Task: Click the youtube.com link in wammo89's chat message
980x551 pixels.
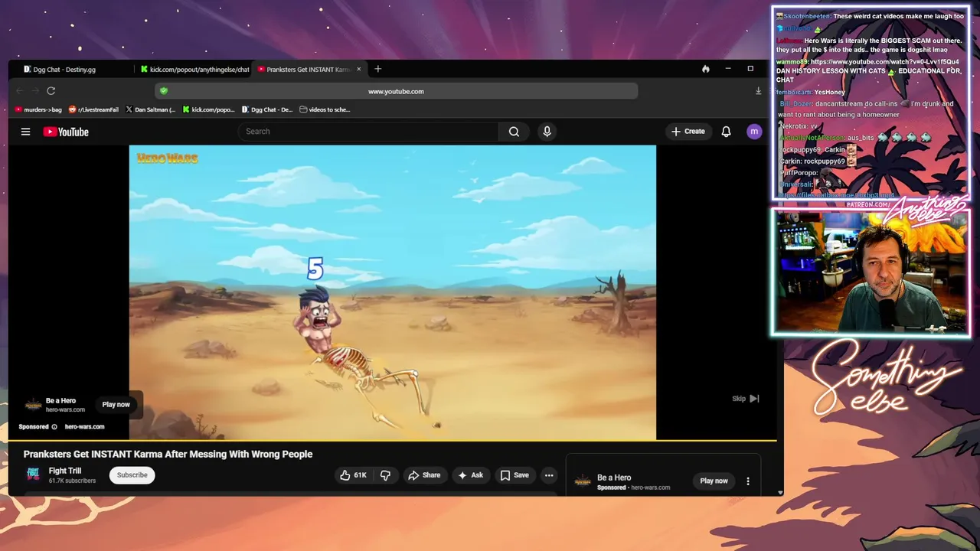Action: pos(884,62)
